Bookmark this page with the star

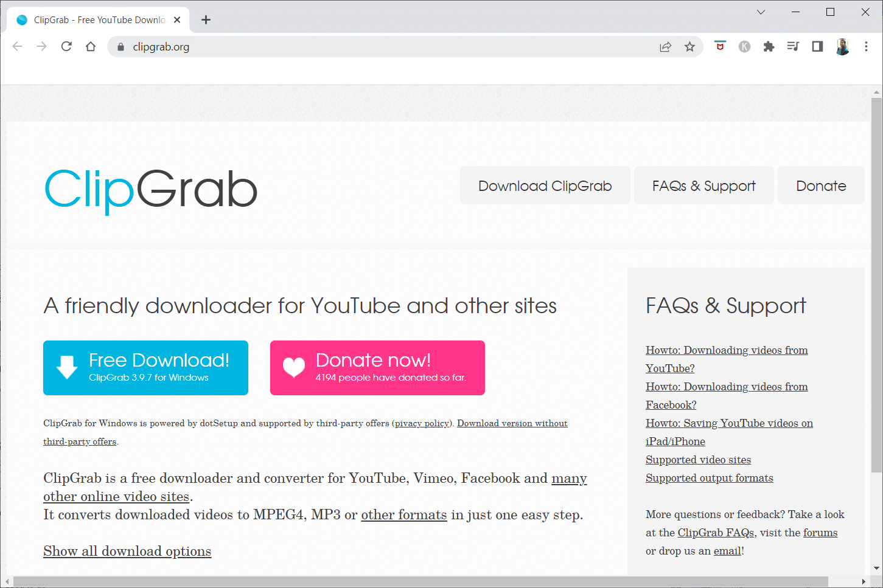point(689,47)
